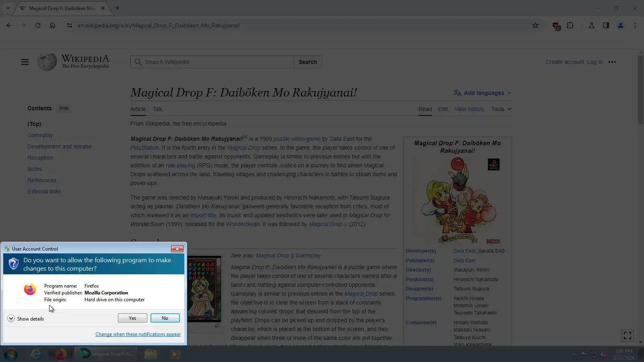Jump to (Top) in Contents
This screenshot has height=362, width=644.
pos(34,124)
